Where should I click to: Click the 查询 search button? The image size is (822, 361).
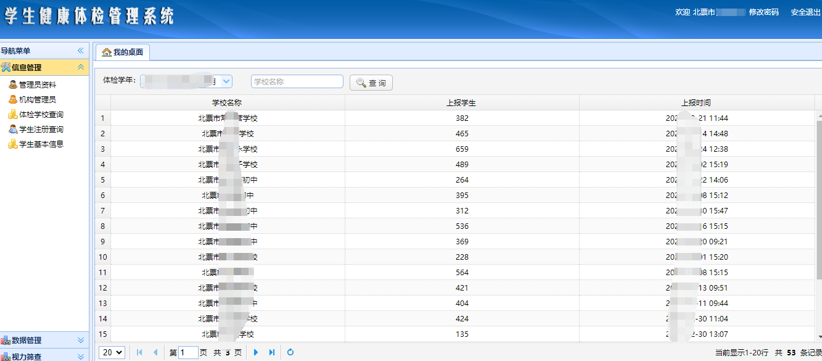click(x=371, y=83)
